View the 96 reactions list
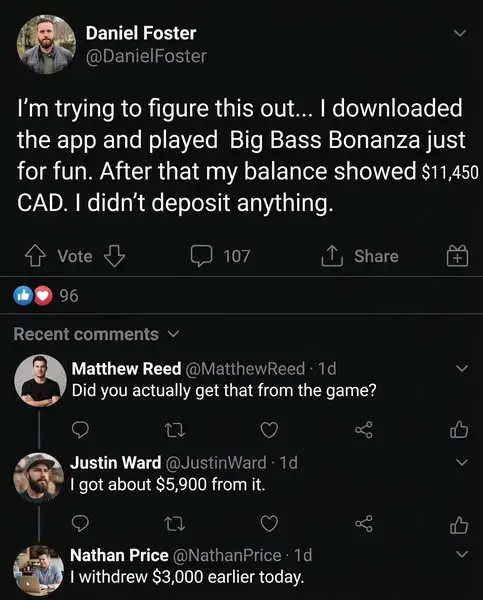This screenshot has height=600, width=483. click(x=46, y=295)
